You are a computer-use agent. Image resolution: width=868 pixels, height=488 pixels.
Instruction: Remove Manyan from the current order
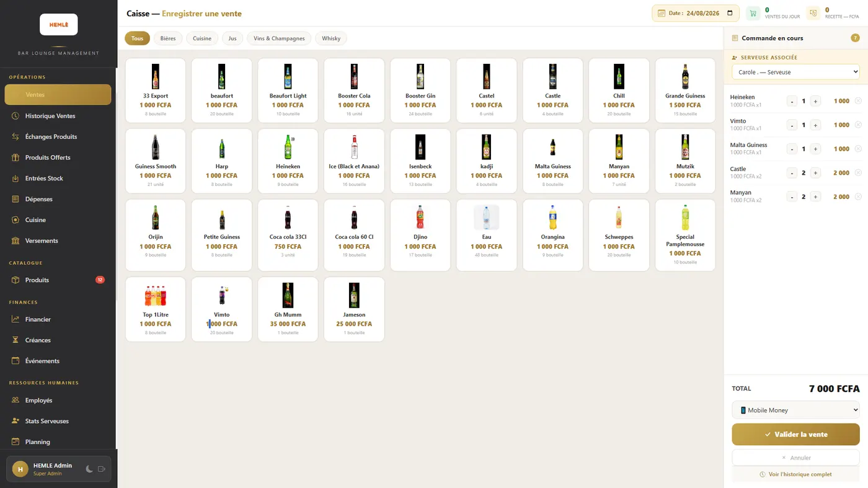[x=858, y=197]
